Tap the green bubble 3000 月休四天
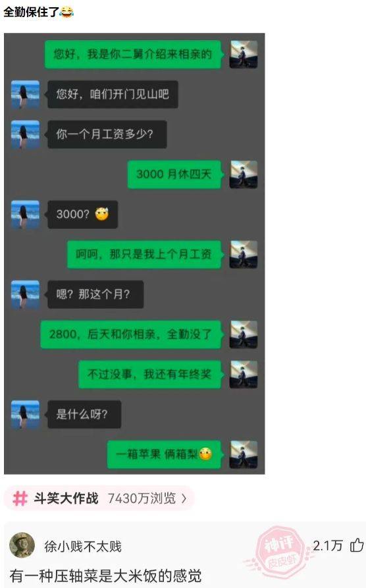Viewport: 366px width, 588px height. coord(174,174)
